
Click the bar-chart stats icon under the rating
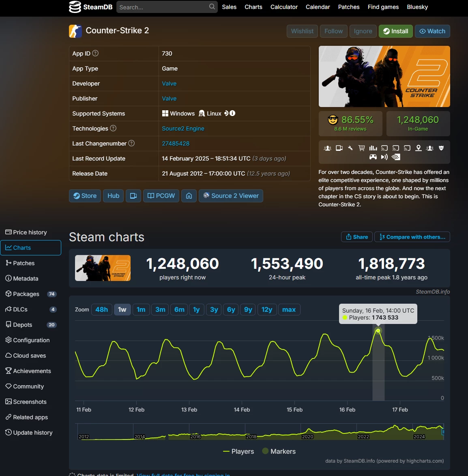click(373, 148)
